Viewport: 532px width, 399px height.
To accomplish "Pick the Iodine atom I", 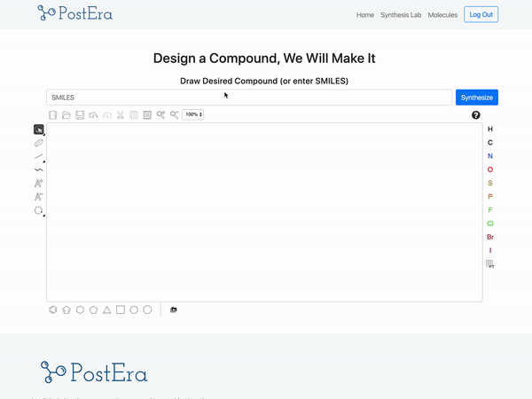I will point(490,250).
